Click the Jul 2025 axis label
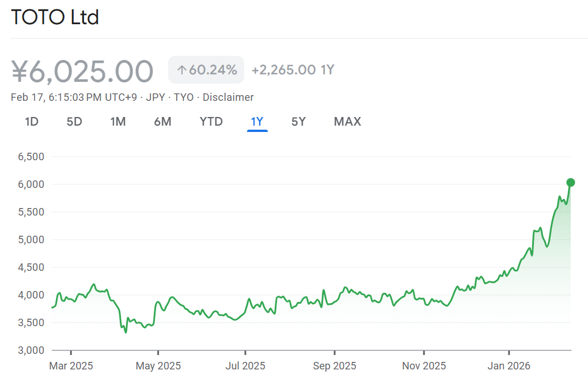This screenshot has height=389, width=588. click(245, 366)
